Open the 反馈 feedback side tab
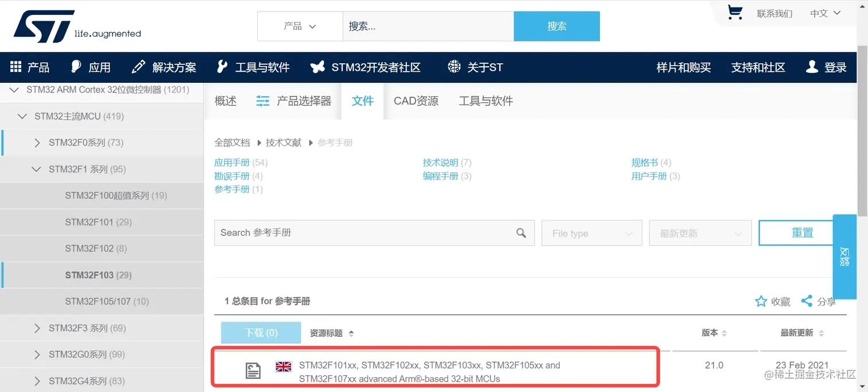 (x=844, y=257)
